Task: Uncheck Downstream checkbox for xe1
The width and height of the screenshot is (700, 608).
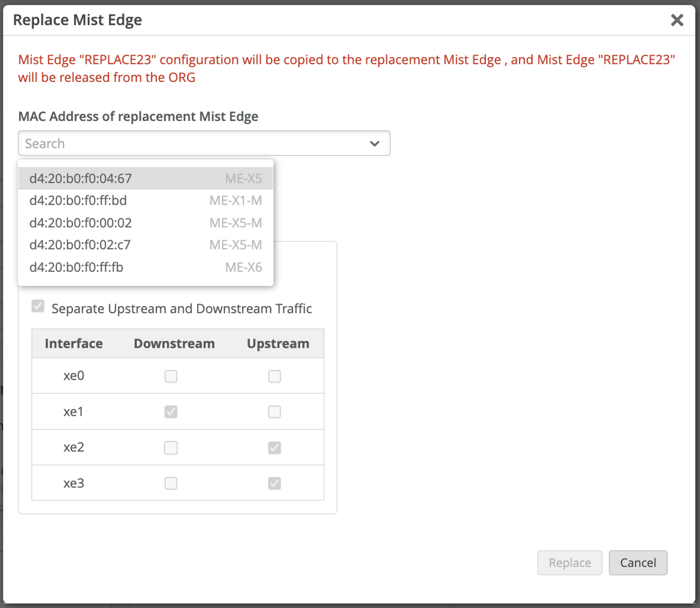Action: (x=171, y=412)
